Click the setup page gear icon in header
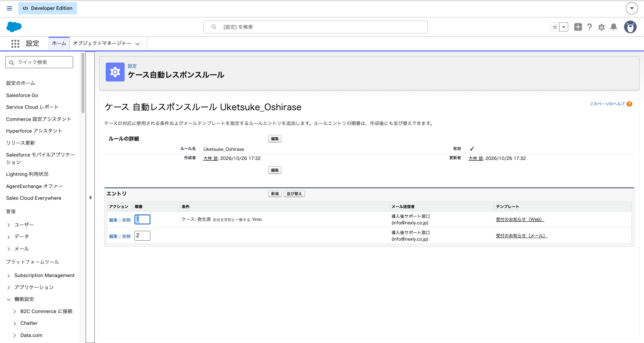The width and height of the screenshot is (644, 343). click(x=115, y=72)
